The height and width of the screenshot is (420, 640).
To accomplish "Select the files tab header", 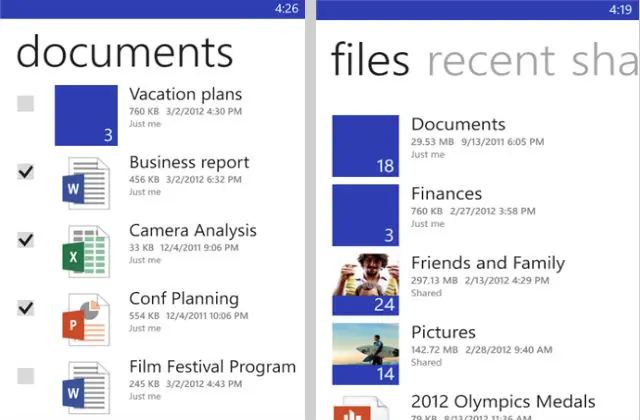I will (x=370, y=60).
